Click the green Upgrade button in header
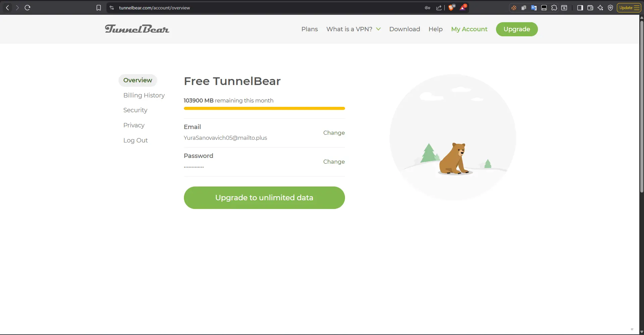This screenshot has width=644, height=335. [x=517, y=29]
